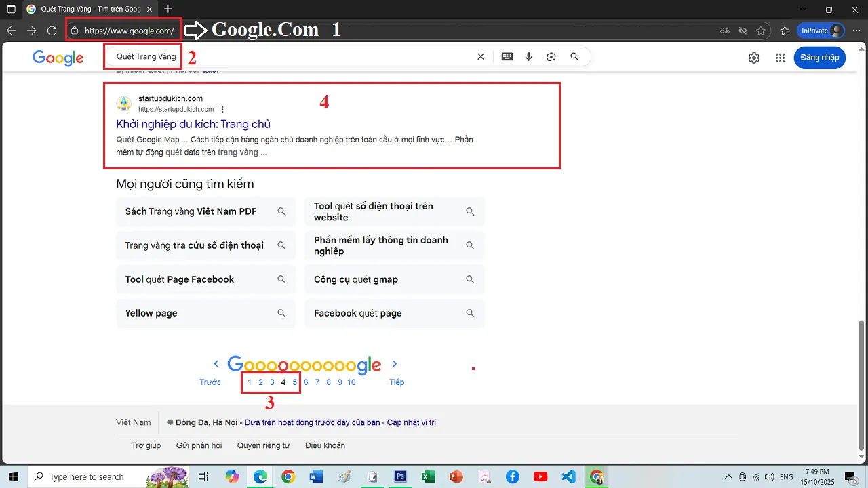Open the favorites list icon
The width and height of the screenshot is (868, 488).
tap(785, 30)
